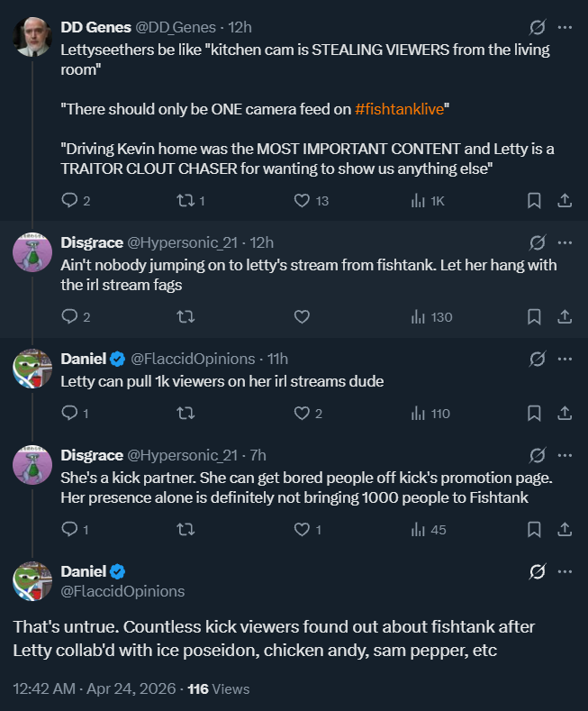This screenshot has height=711, width=588.
Task: Open Daniel's pepe profile picture on 11h reply
Action: (32, 369)
